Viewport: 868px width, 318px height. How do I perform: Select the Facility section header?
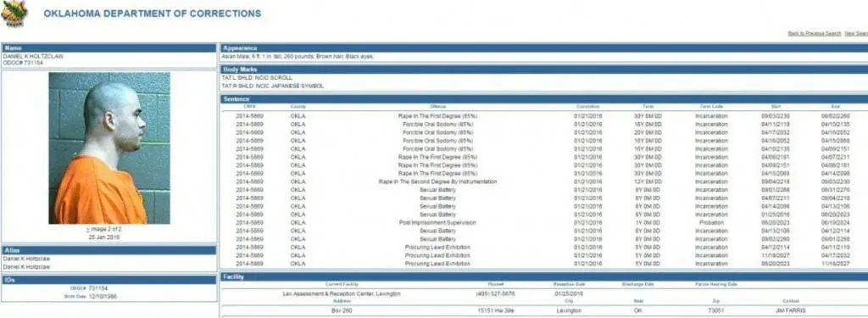tap(544, 276)
